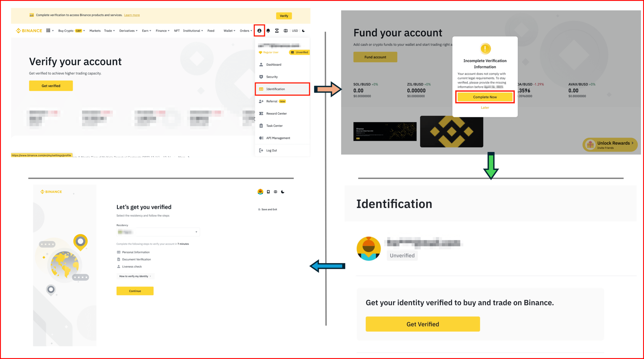Expand the Residency country dropdown

157,233
